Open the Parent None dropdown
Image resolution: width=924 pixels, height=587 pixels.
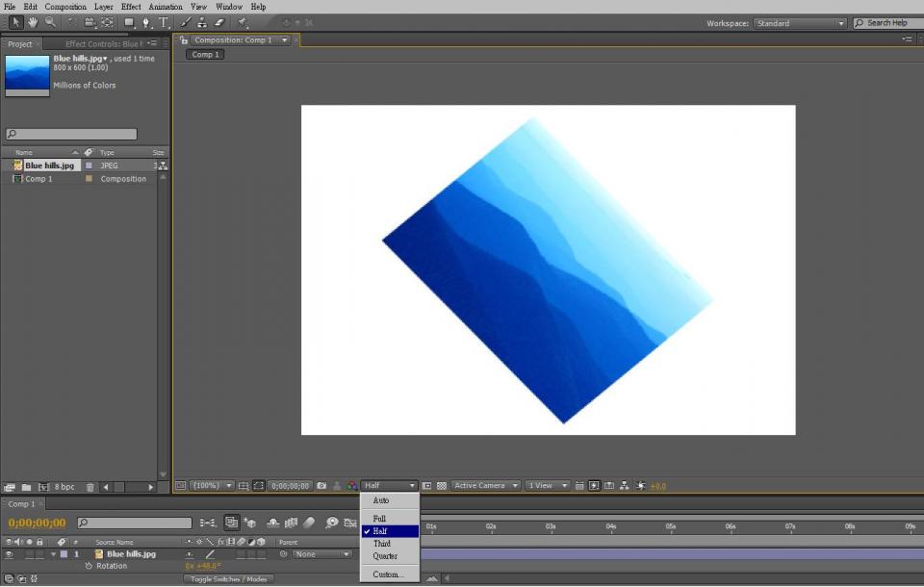[321, 554]
